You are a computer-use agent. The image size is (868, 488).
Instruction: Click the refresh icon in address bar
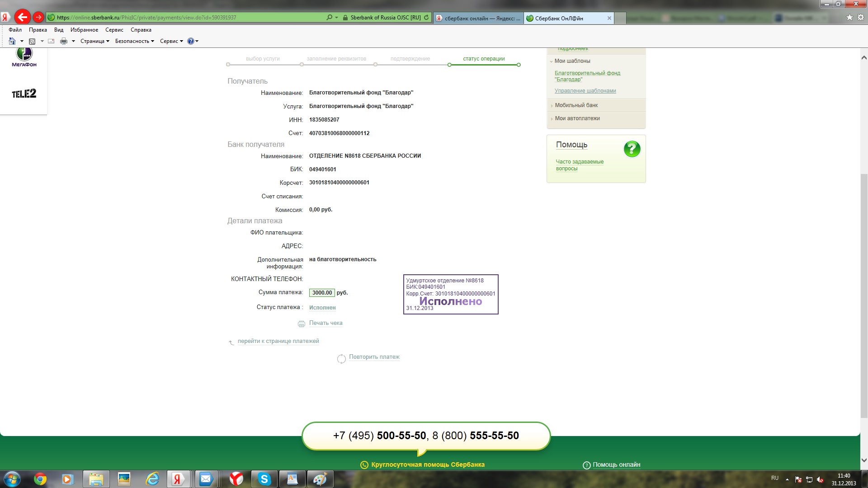pyautogui.click(x=426, y=18)
